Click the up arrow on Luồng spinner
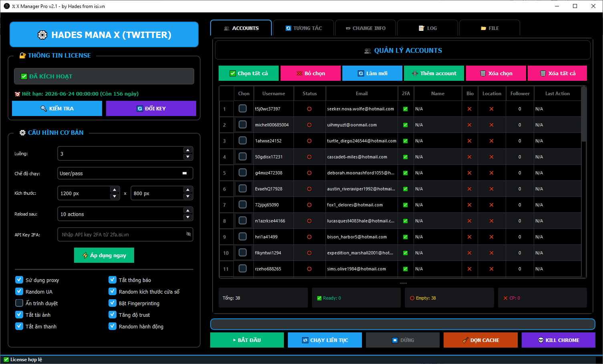Screen dimensions: 603x364 click(x=188, y=150)
